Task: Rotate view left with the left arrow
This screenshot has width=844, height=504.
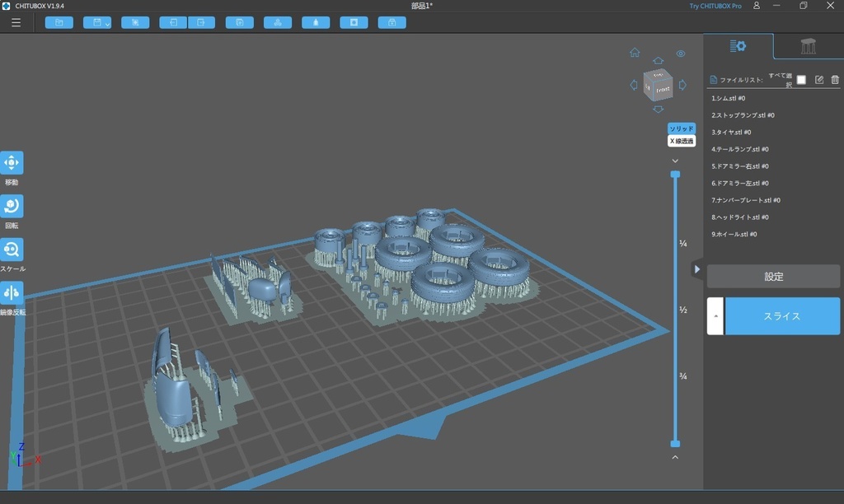Action: (x=634, y=85)
